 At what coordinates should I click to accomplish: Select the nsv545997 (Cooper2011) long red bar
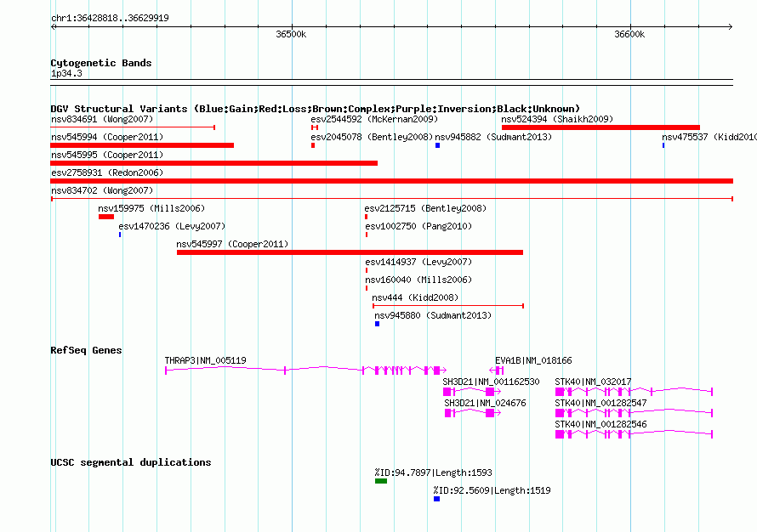coord(350,252)
